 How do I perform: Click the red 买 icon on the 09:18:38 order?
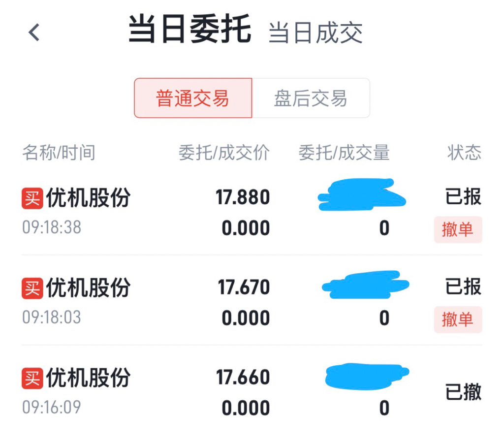(32, 198)
